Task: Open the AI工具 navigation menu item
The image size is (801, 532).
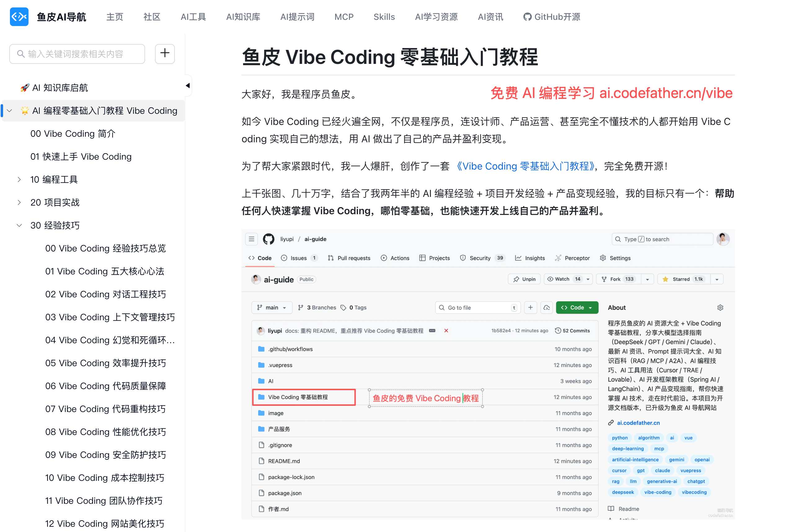Action: (193, 17)
